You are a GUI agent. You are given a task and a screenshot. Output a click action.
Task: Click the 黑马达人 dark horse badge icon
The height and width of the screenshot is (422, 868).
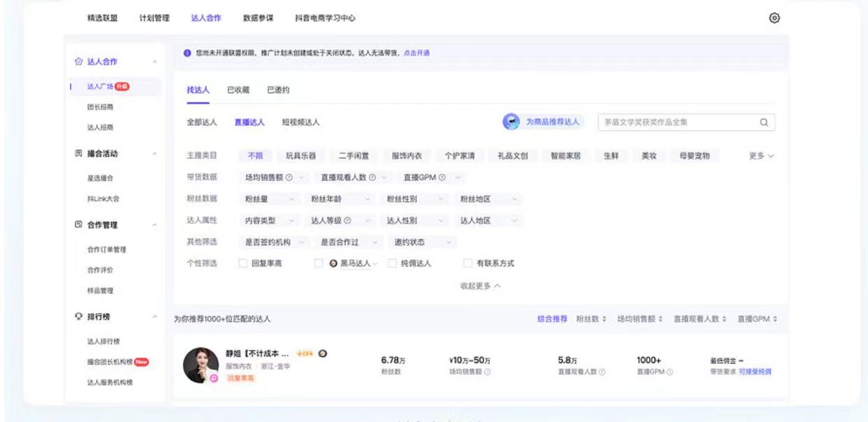333,263
